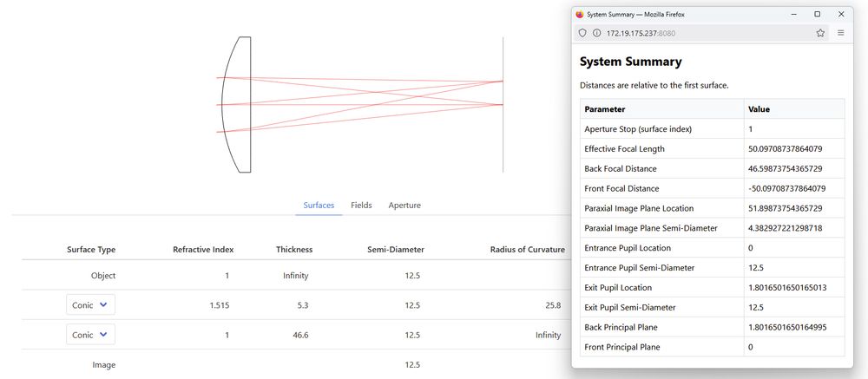The height and width of the screenshot is (379, 868).
Task: Click the Value column header in summary table
Action: click(759, 109)
